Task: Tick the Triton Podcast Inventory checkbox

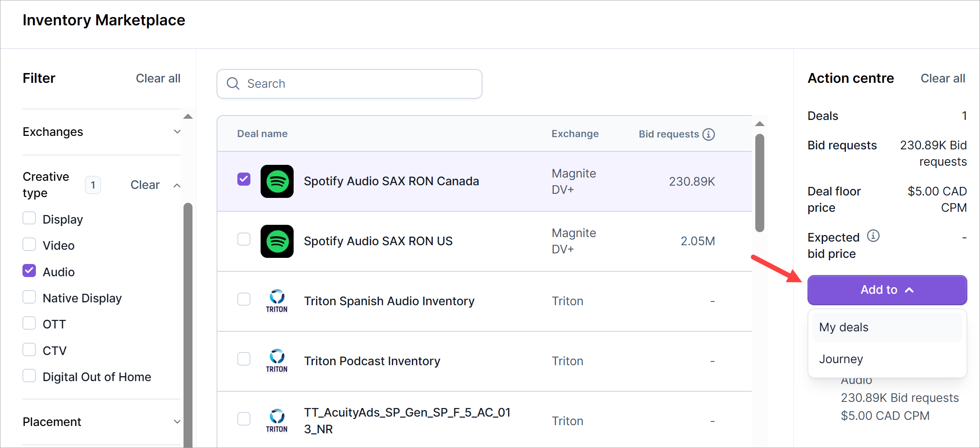Action: coord(244,359)
